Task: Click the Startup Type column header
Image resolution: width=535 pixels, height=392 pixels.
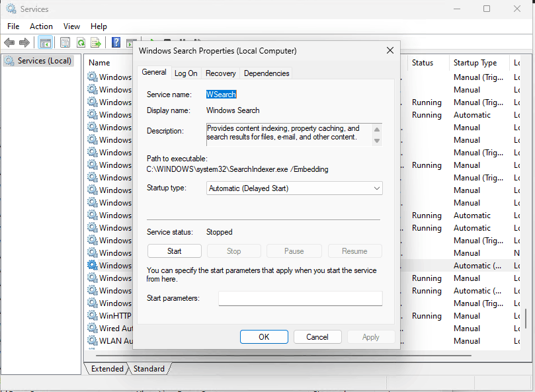Action: [x=475, y=63]
